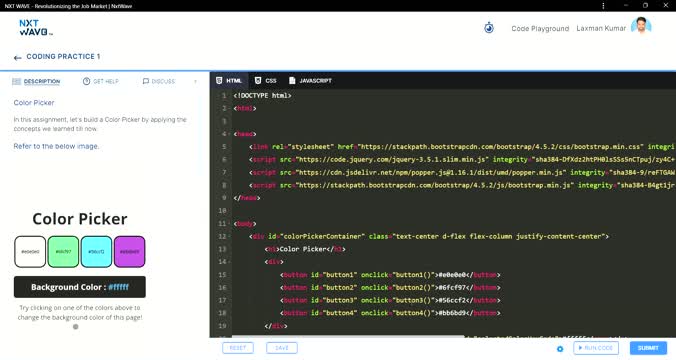Click the image carousel dot indicator
Screen dimensions: 676x360
click(76, 327)
